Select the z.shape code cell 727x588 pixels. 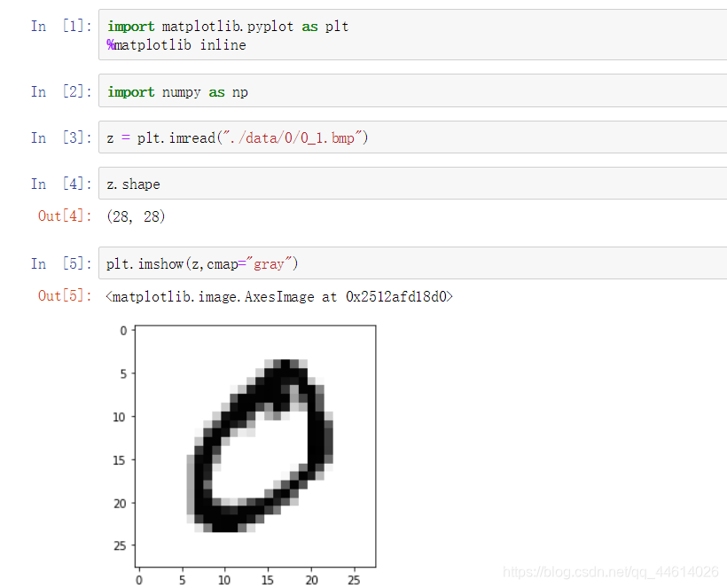coord(412,184)
